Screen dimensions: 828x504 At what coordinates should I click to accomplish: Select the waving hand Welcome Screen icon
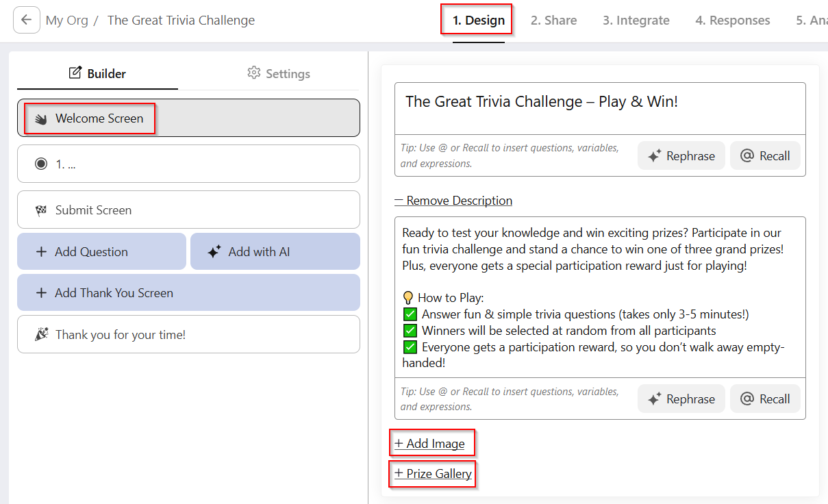click(x=41, y=118)
